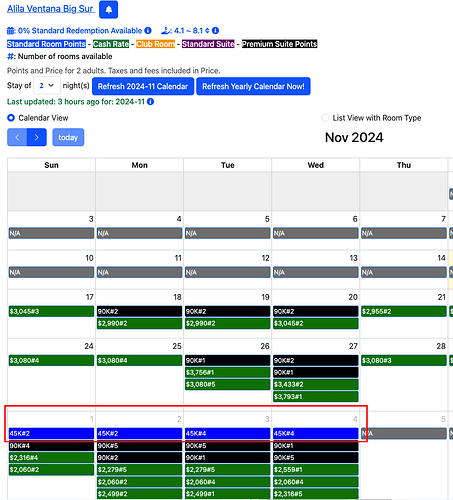Viewport: 453px width, 500px height.
Task: Go to previous month with left arrow
Action: click(17, 137)
